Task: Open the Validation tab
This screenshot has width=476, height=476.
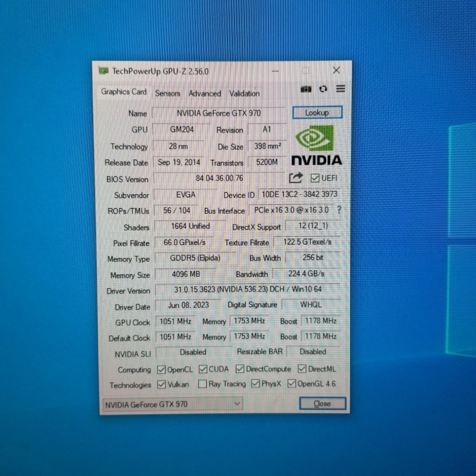Action: tap(244, 94)
